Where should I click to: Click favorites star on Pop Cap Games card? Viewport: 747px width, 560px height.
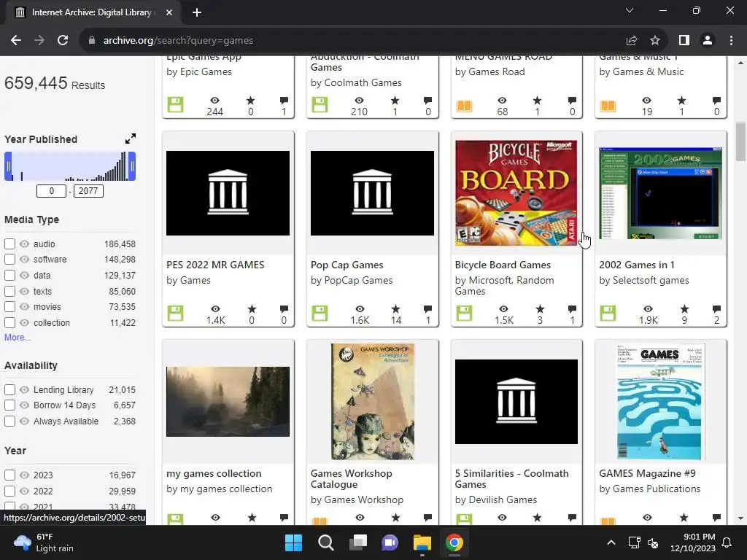coord(395,309)
